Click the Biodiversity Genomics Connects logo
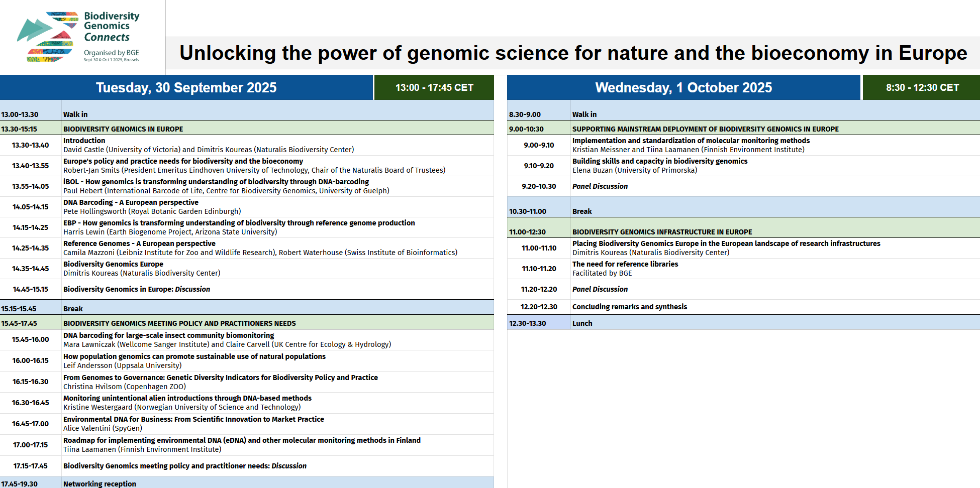 pyautogui.click(x=78, y=37)
